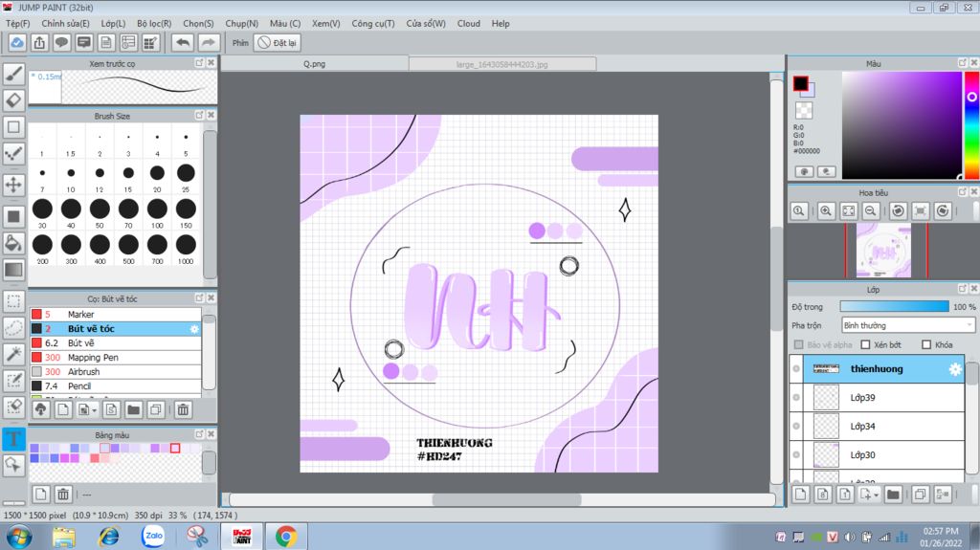980x550 pixels.
Task: Select the rectangular Select tool
Action: [13, 300]
